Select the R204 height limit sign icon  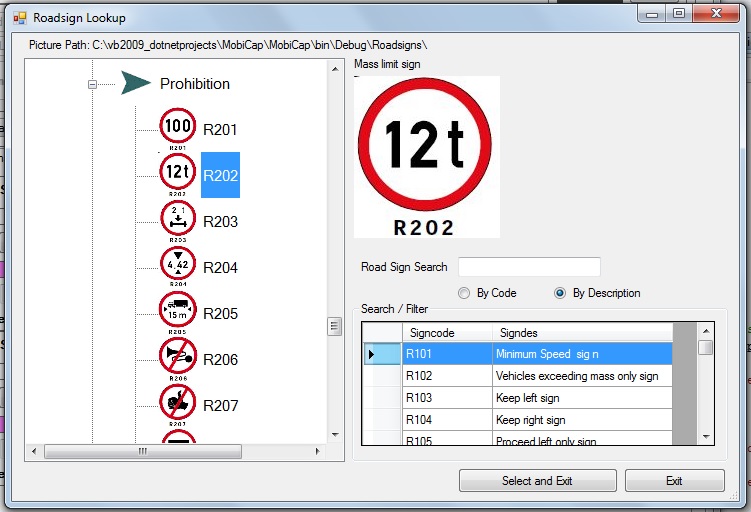click(x=177, y=264)
